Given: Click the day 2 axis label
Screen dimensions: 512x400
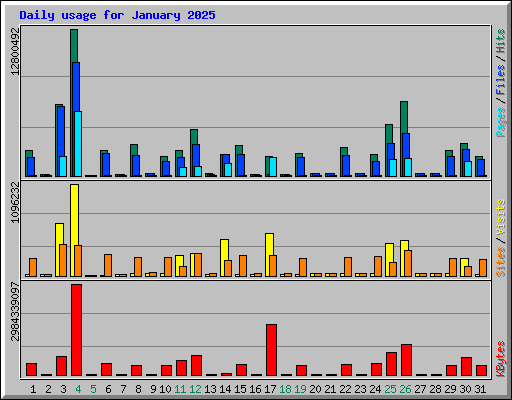Looking at the screenshot, I should (48, 389).
